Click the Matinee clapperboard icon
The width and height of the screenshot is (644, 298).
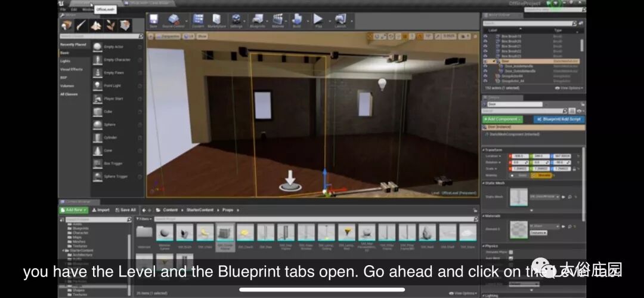click(x=278, y=20)
